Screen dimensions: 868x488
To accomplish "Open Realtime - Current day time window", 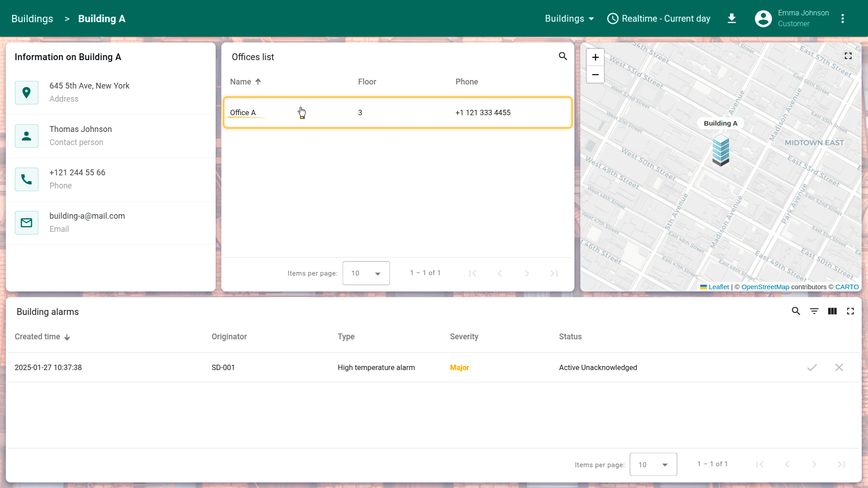I will point(659,19).
